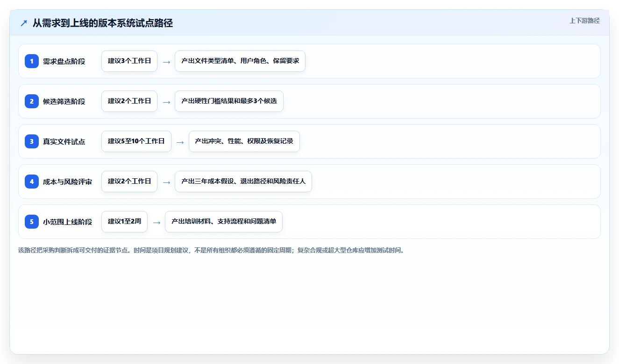Click the 产出冲突、性能、权限及恢复记录 chip
This screenshot has width=619, height=364.
pos(244,141)
